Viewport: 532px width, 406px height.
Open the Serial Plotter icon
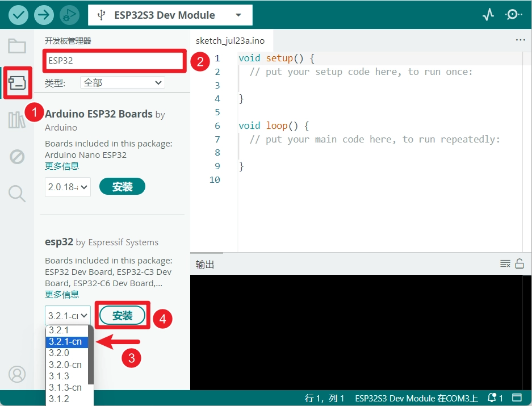pos(488,15)
